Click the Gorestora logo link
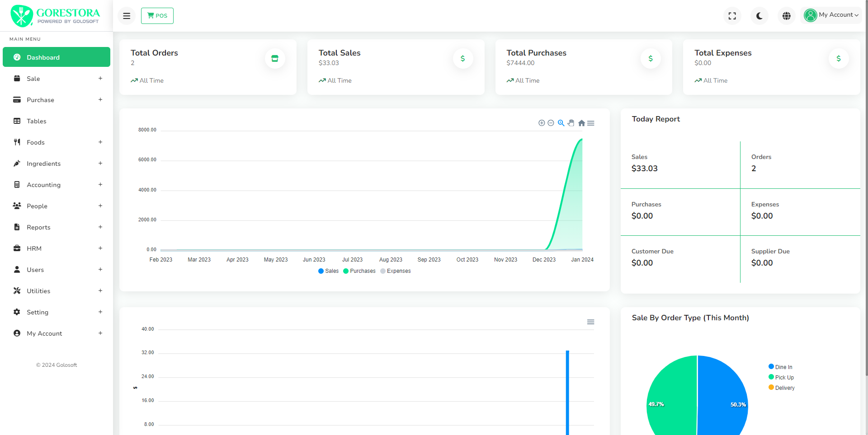 55,16
